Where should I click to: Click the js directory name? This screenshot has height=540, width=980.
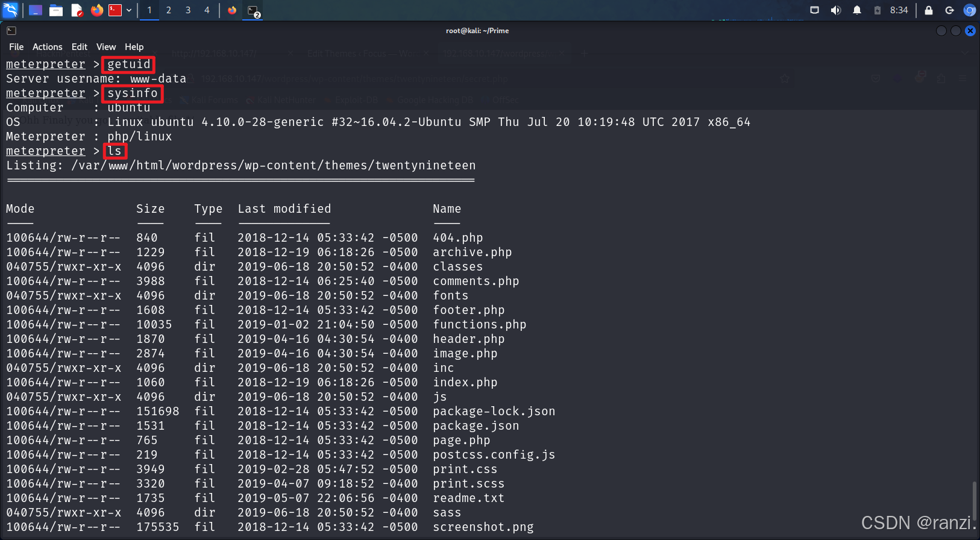(x=439, y=397)
